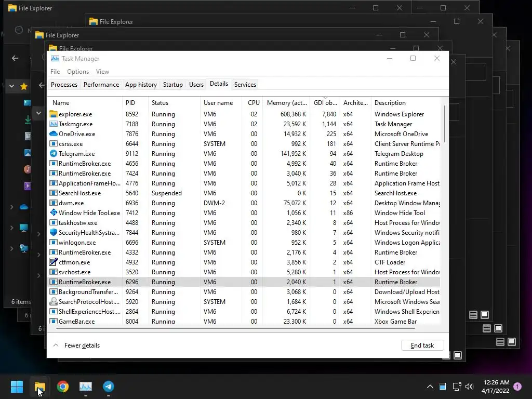Click the Telegram.exe process icon
This screenshot has width=532, height=399.
click(54, 153)
